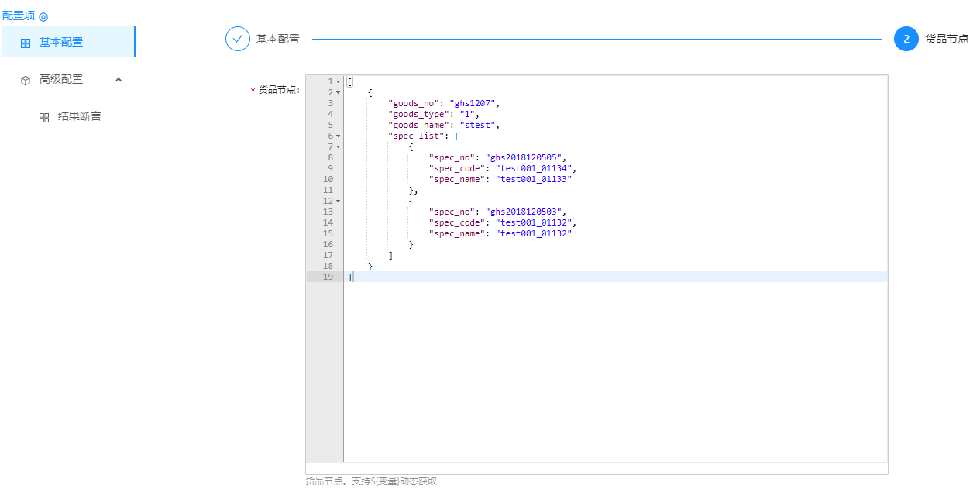Fold the first spec object at line 7

point(339,146)
